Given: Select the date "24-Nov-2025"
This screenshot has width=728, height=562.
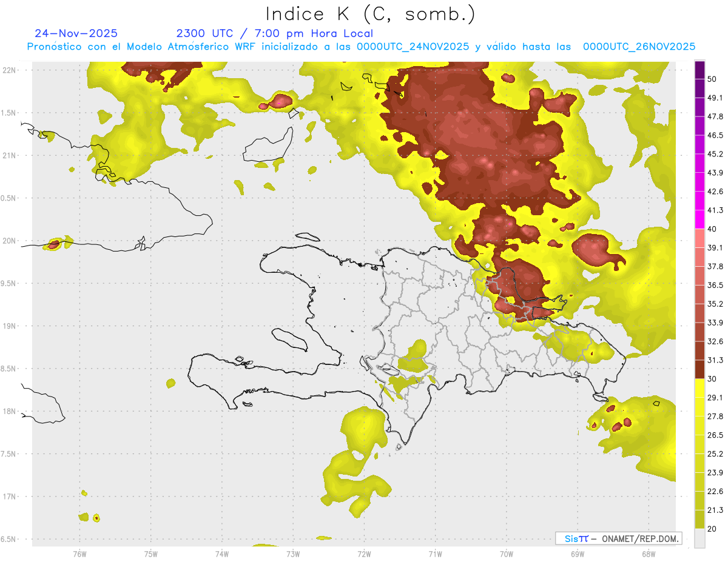Looking at the screenshot, I should click(76, 33).
